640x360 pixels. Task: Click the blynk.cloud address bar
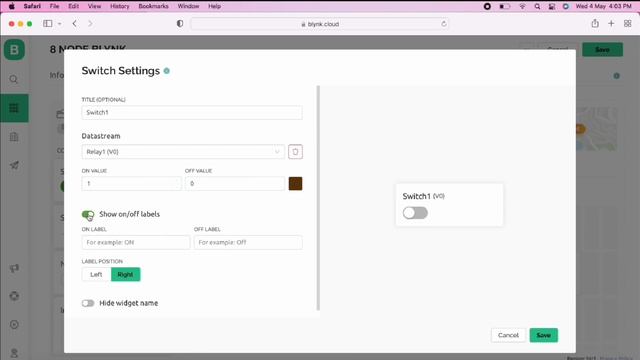320,24
